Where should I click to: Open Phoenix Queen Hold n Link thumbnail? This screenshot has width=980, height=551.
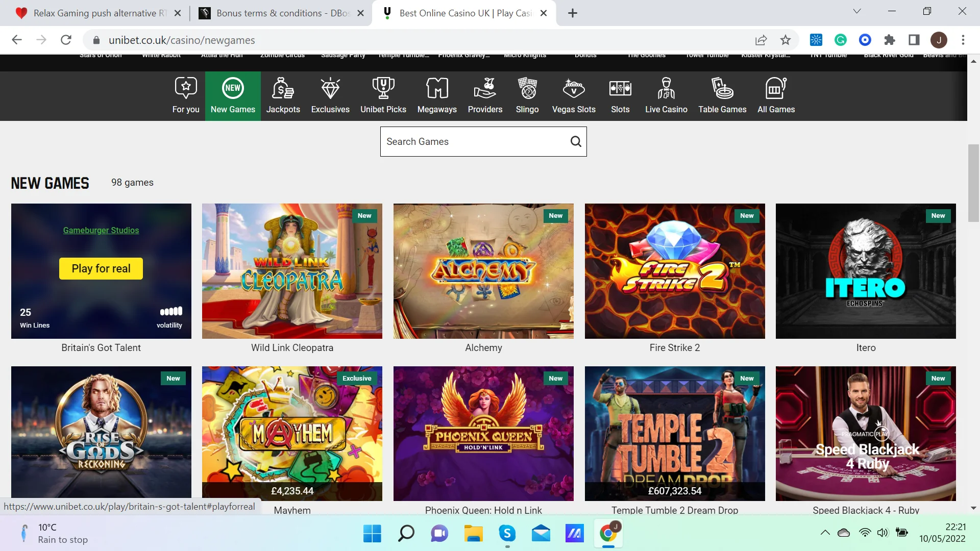[x=483, y=433]
